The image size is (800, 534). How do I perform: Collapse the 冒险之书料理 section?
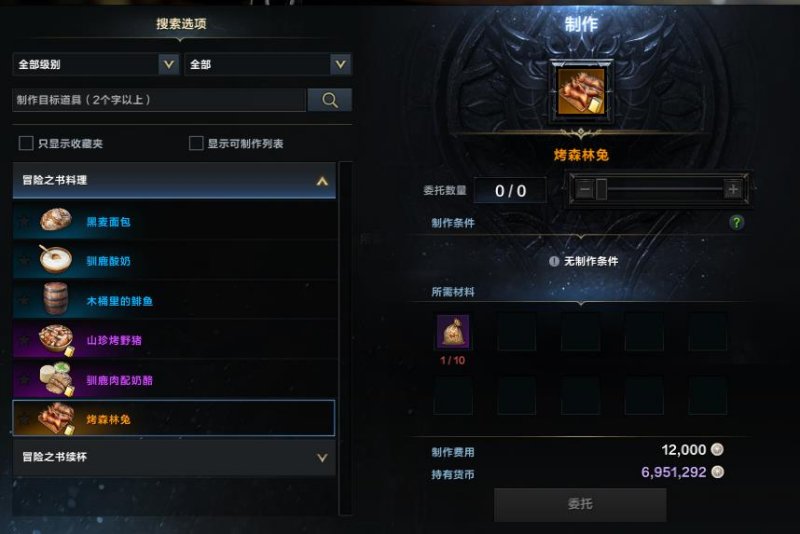click(x=174, y=181)
